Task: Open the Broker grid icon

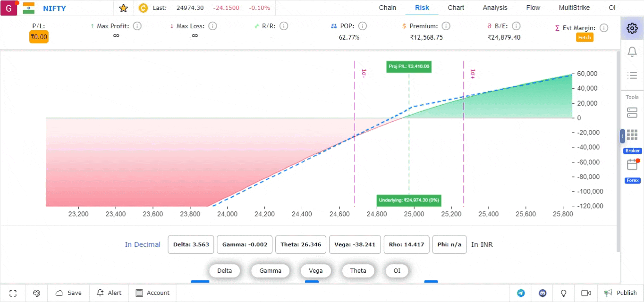Action: [632, 135]
